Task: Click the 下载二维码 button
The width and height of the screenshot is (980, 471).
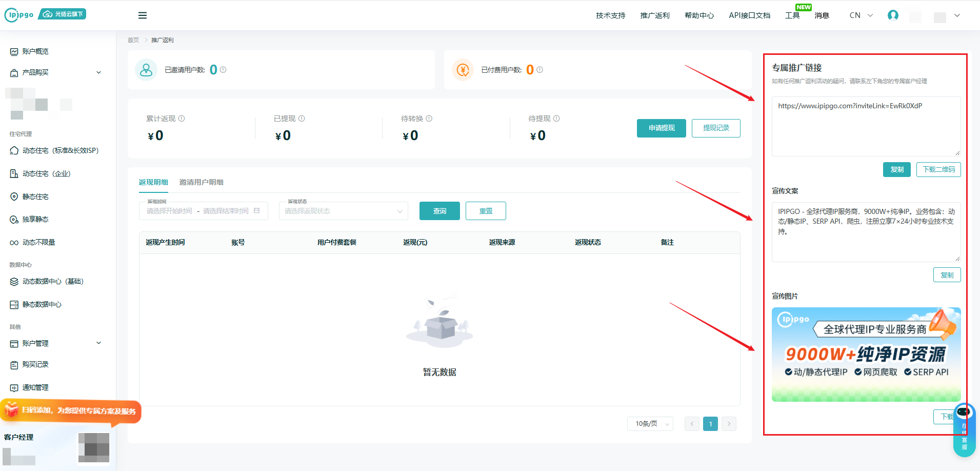Action: (x=939, y=169)
